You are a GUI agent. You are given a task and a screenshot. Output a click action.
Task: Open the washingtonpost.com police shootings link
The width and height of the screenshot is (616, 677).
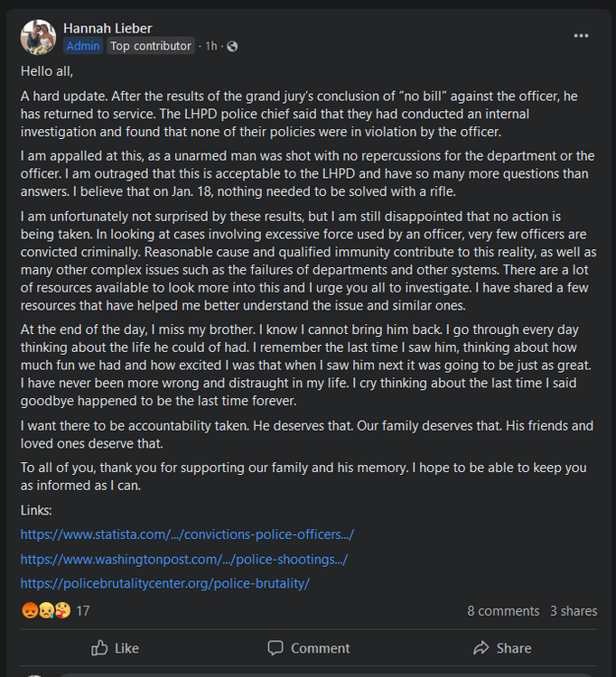(x=184, y=559)
